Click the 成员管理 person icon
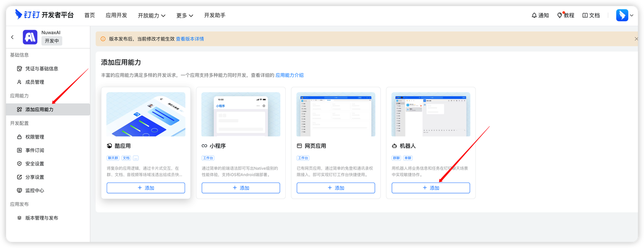This screenshot has height=248, width=644. click(20, 82)
